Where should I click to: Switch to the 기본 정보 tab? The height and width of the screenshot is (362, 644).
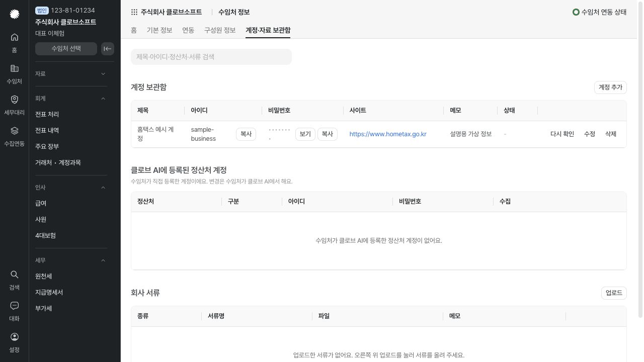pos(159,30)
